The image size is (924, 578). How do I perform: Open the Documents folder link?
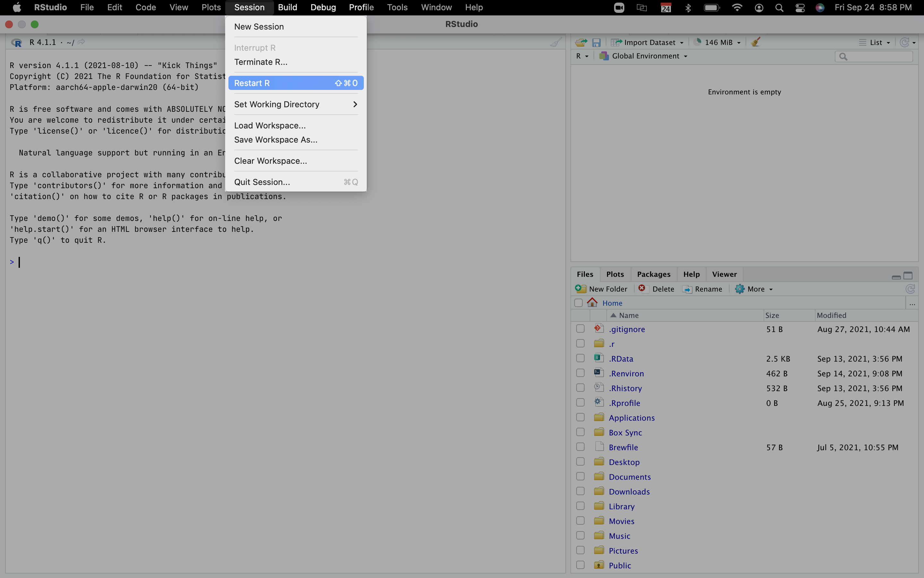[629, 477]
